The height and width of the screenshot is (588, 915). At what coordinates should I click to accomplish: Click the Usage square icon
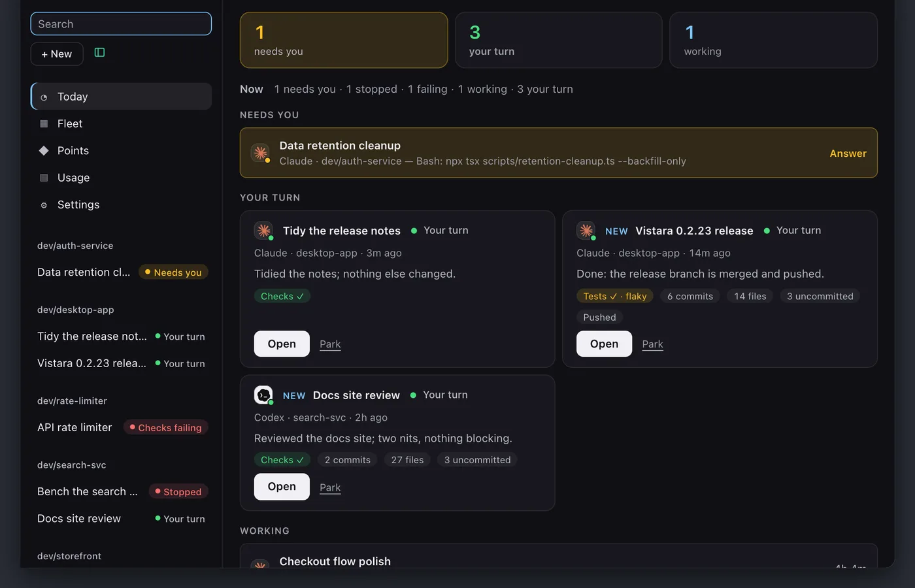tap(44, 178)
